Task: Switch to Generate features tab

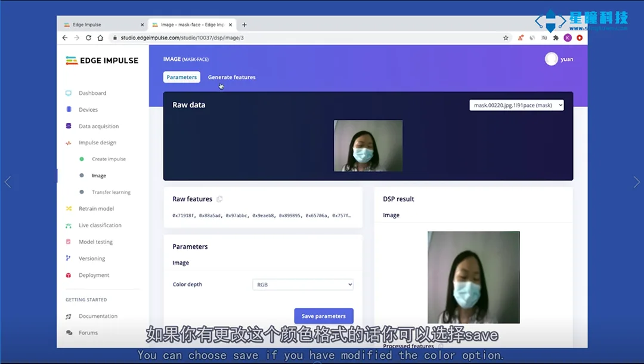Action: (x=231, y=77)
